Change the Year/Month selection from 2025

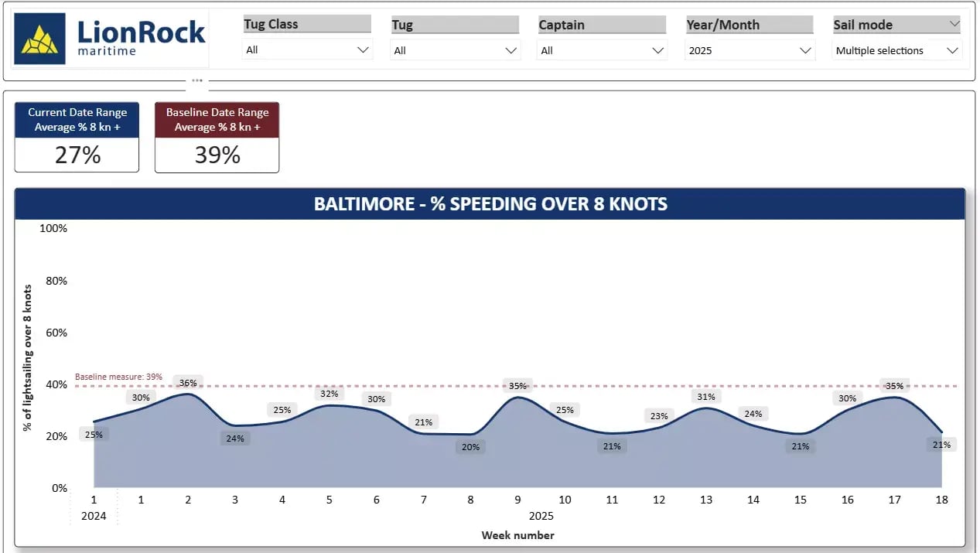pyautogui.click(x=750, y=50)
